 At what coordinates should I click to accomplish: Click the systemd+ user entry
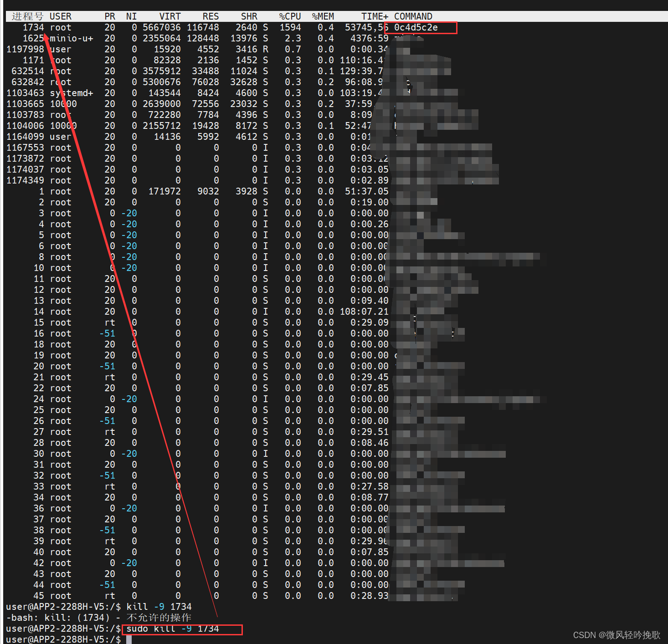(72, 93)
